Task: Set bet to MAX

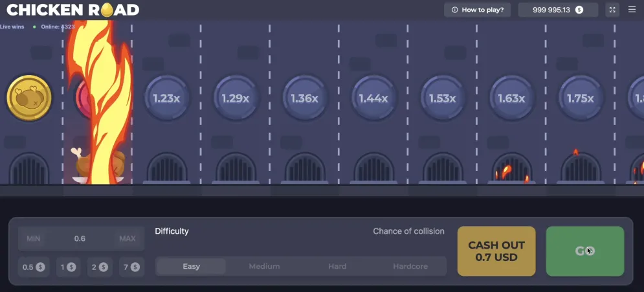Action: pos(128,239)
